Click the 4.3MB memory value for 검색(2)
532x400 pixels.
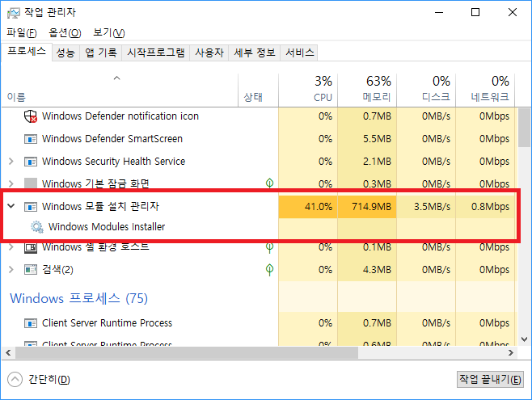(x=377, y=270)
